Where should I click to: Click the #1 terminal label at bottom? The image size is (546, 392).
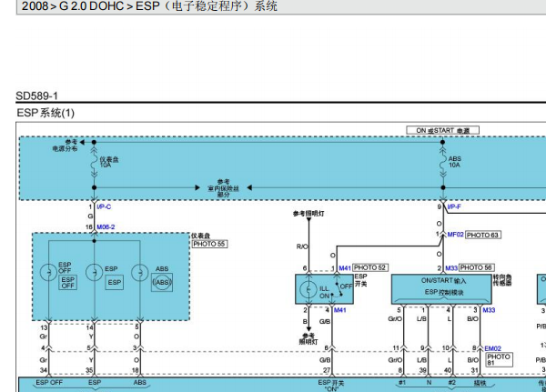pos(402,383)
